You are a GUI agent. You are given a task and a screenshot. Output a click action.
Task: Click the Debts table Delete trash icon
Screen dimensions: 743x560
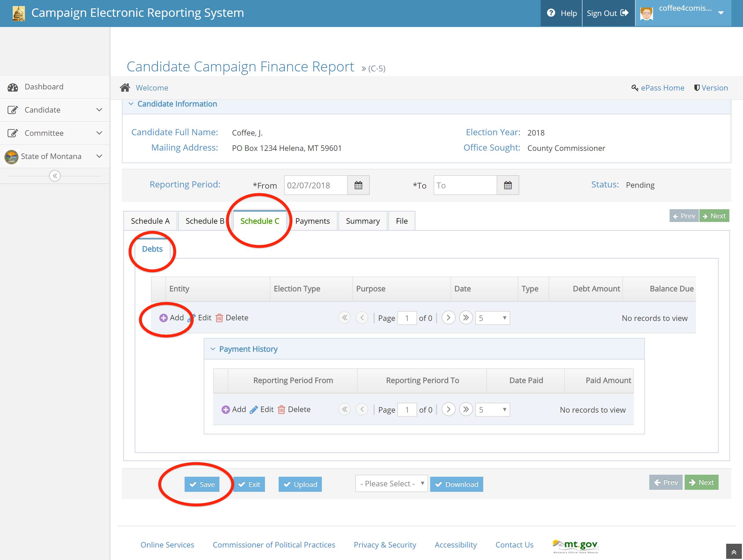(219, 318)
